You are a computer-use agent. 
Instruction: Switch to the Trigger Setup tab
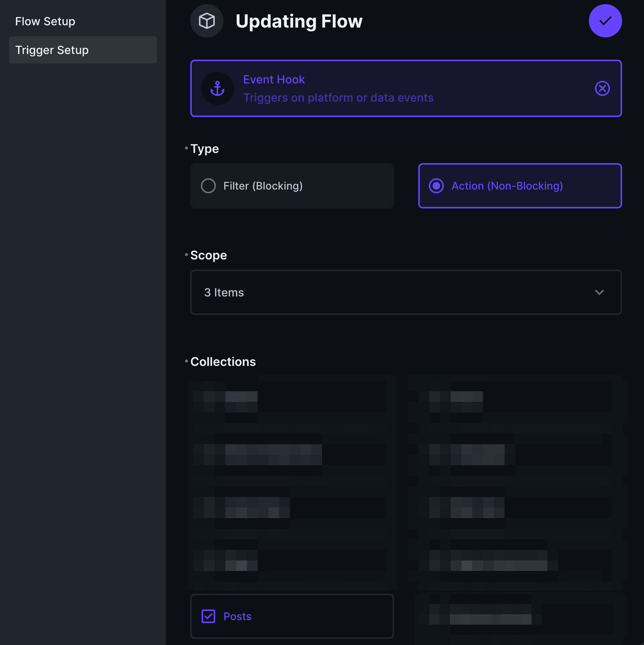[52, 49]
